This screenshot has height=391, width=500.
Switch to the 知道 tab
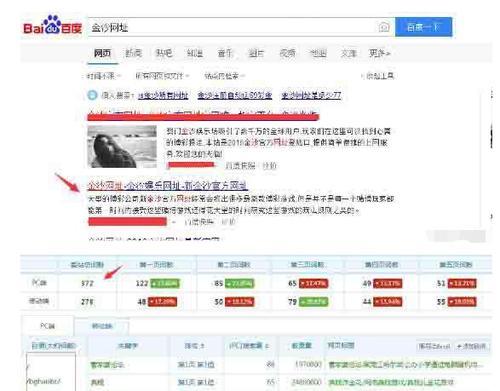coord(195,53)
